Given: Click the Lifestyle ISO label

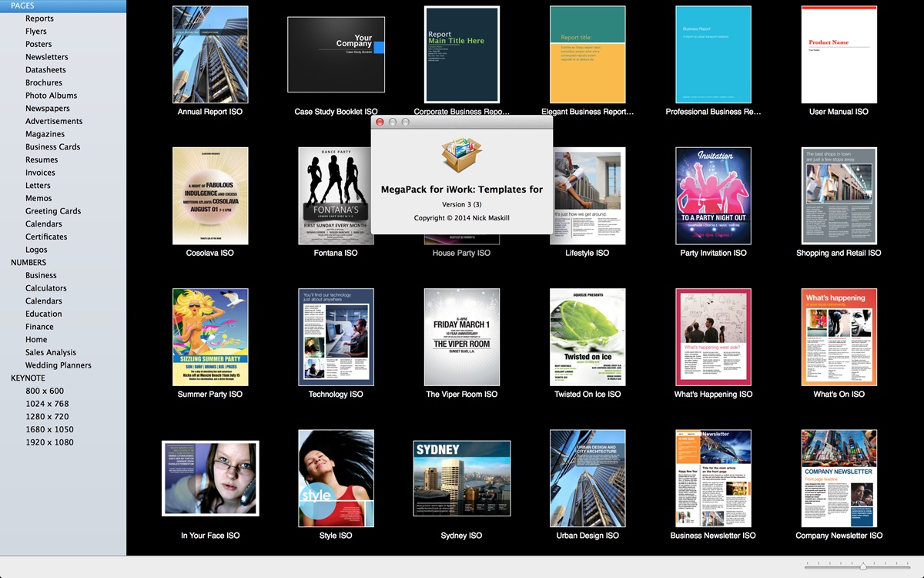Looking at the screenshot, I should click(x=588, y=253).
